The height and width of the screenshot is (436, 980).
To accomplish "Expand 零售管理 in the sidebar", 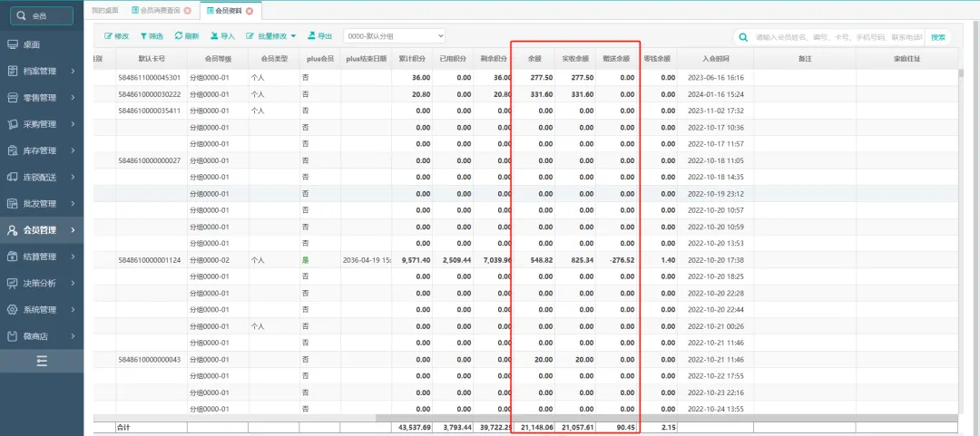I will (42, 97).
